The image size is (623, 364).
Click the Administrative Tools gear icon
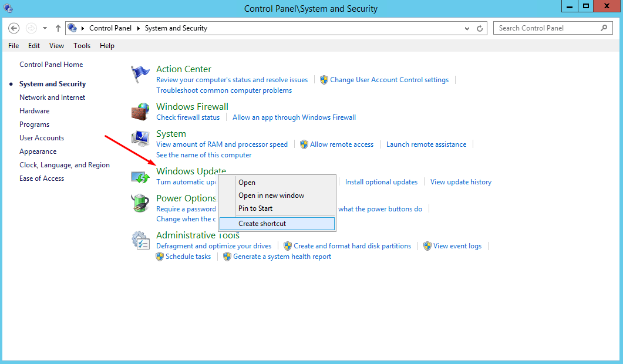click(140, 240)
